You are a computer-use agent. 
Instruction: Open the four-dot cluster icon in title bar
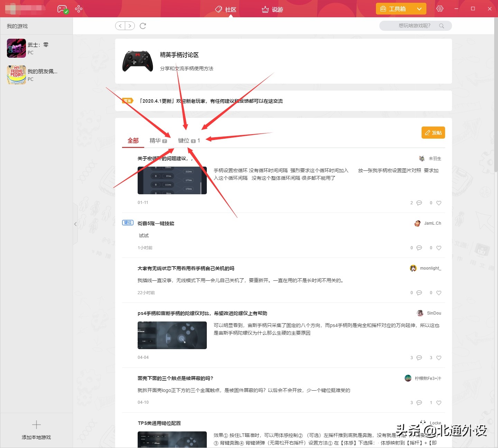coord(79,9)
